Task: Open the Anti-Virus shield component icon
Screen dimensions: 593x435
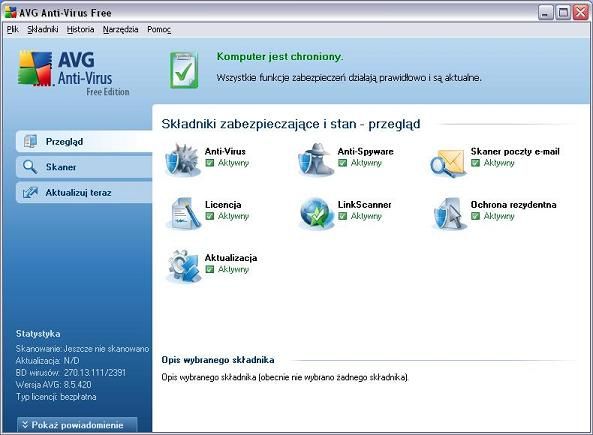Action: click(182, 160)
